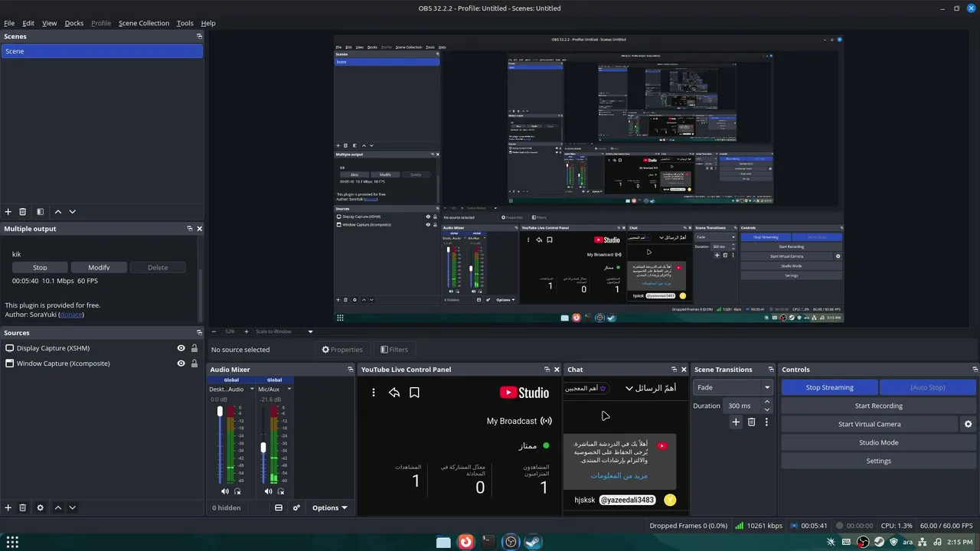980x551 pixels.
Task: Toggle the Audio Mixer layout icon
Action: [279, 507]
